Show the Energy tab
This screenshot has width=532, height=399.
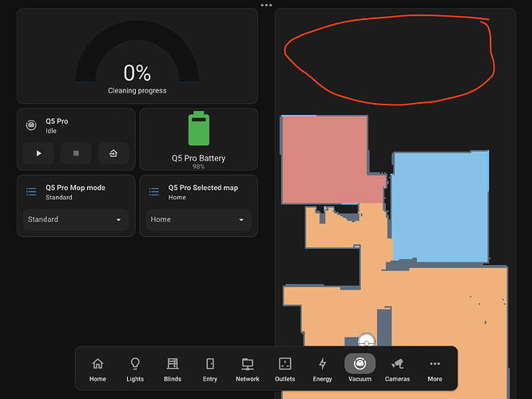[323, 369]
